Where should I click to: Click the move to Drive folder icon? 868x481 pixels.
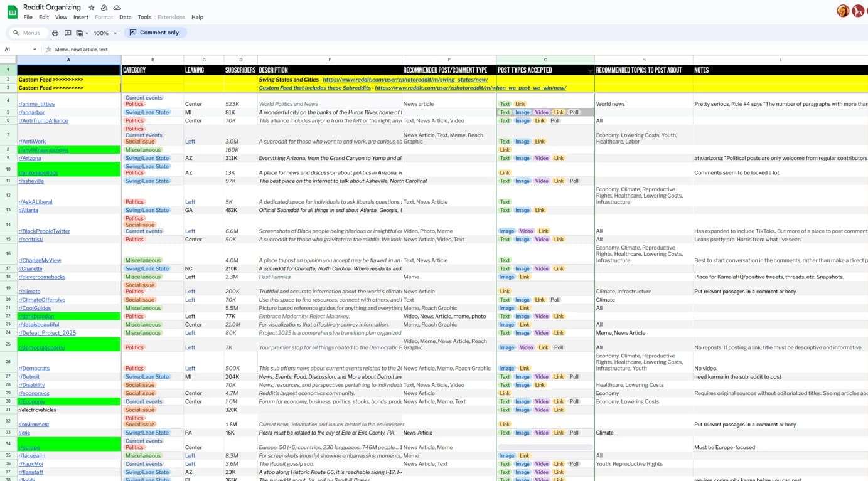click(x=104, y=8)
